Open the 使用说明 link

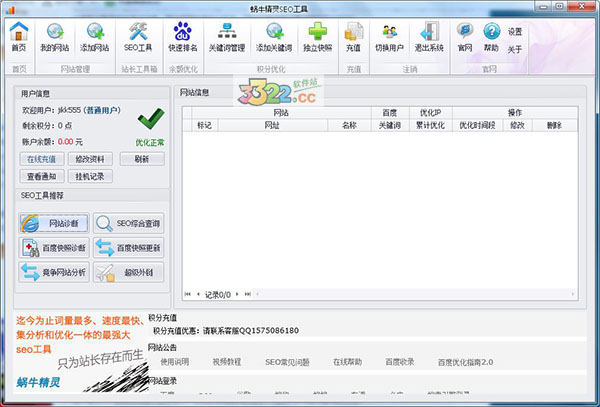pos(174,362)
